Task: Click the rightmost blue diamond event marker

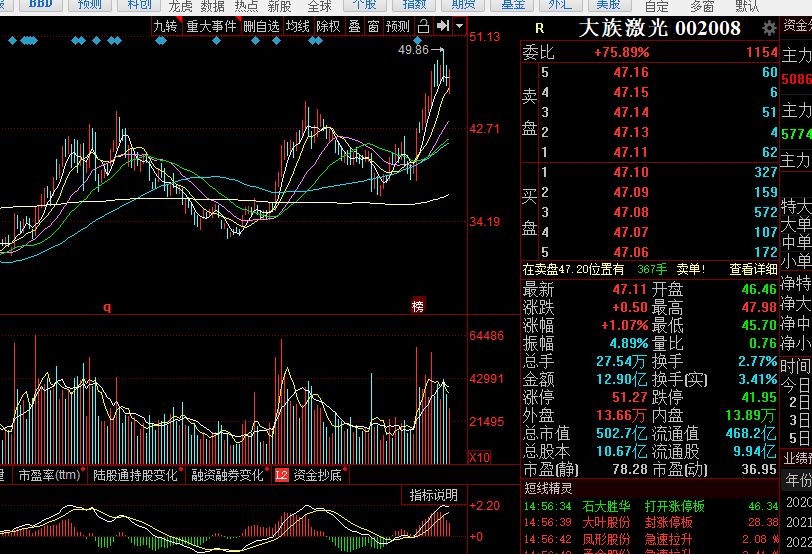Action: (418, 40)
